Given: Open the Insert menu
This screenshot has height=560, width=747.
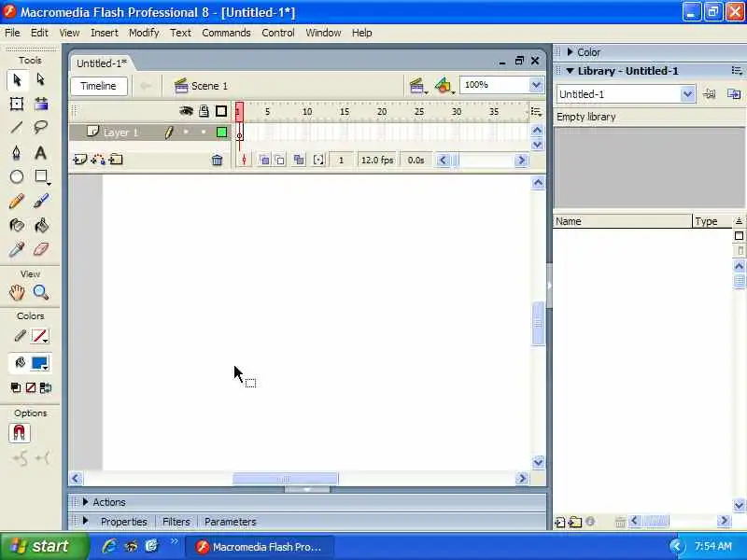Looking at the screenshot, I should 105,33.
